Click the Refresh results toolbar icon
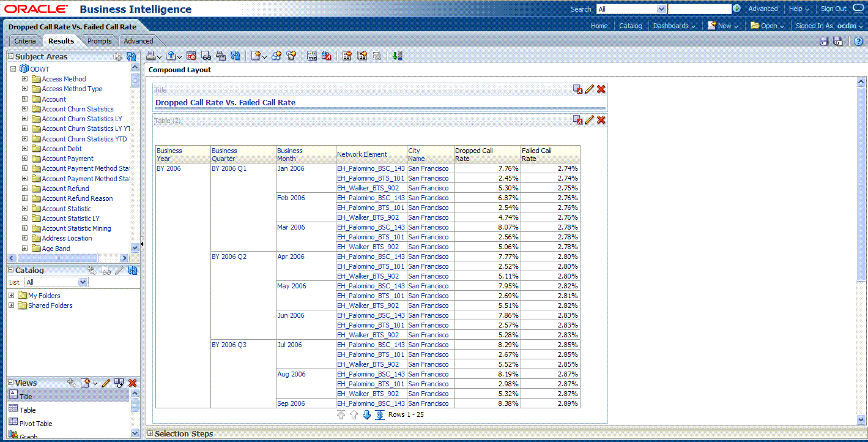The height and width of the screenshot is (442, 868). pyautogui.click(x=236, y=56)
